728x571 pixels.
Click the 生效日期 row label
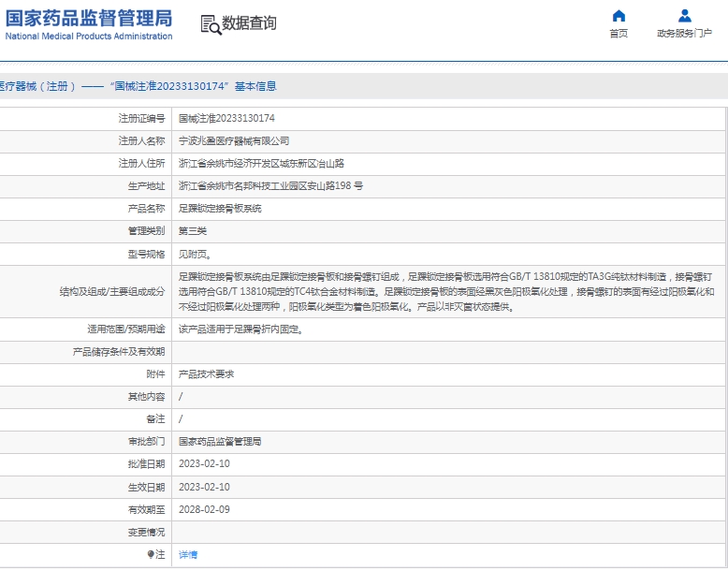pyautogui.click(x=146, y=487)
